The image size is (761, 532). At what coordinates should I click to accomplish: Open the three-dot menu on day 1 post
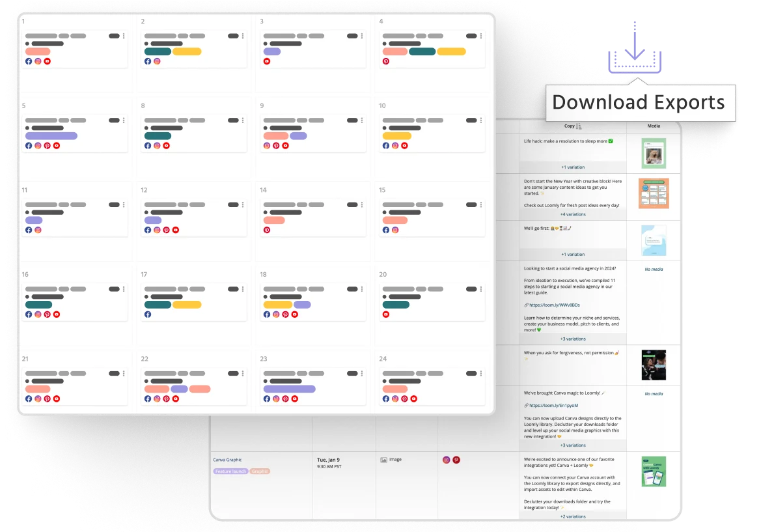(124, 36)
